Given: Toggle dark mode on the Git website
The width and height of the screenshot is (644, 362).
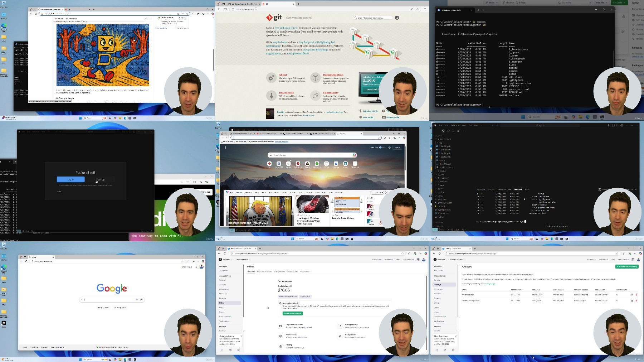Looking at the screenshot, I should [397, 18].
